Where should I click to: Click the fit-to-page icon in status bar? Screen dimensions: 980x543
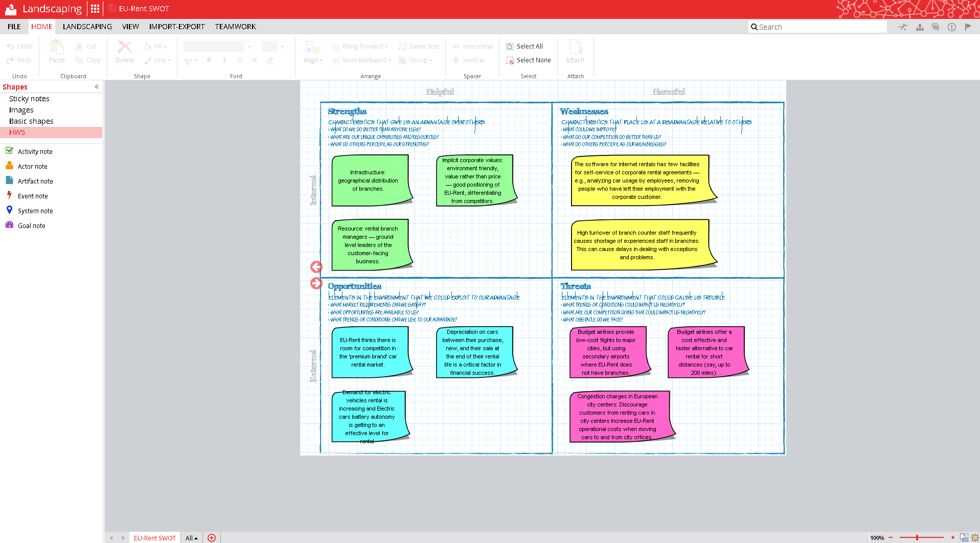(x=975, y=538)
